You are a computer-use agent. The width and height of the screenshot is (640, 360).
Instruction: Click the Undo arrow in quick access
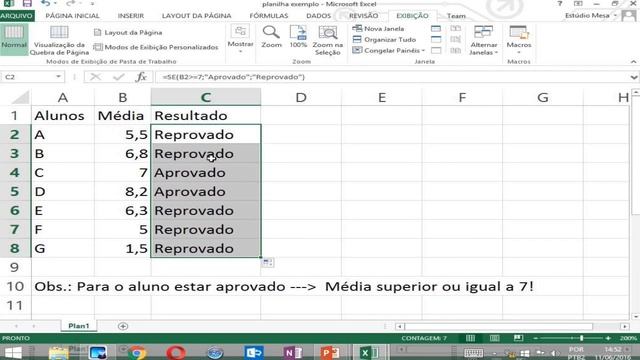45,4
